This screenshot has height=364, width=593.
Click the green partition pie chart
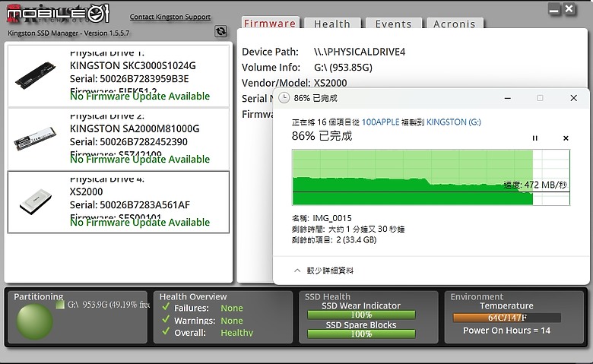point(34,321)
